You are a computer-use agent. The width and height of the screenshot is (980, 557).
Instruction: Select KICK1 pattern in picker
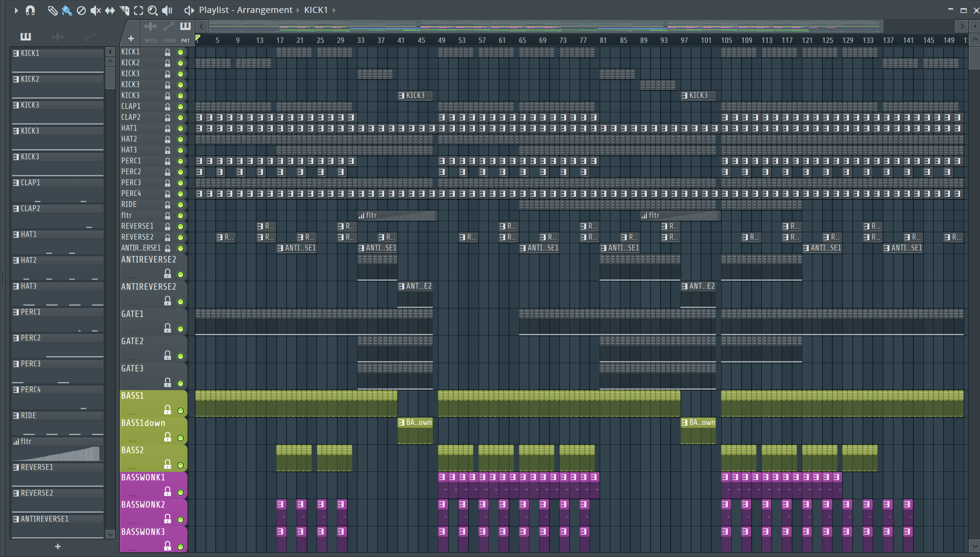pyautogui.click(x=58, y=61)
